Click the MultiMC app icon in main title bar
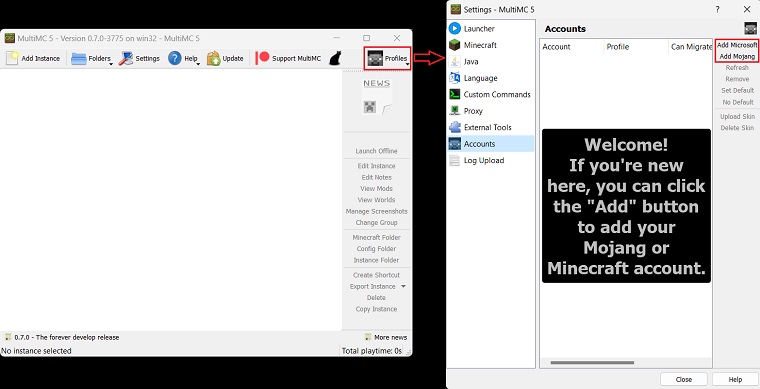The image size is (760, 389). coord(10,38)
